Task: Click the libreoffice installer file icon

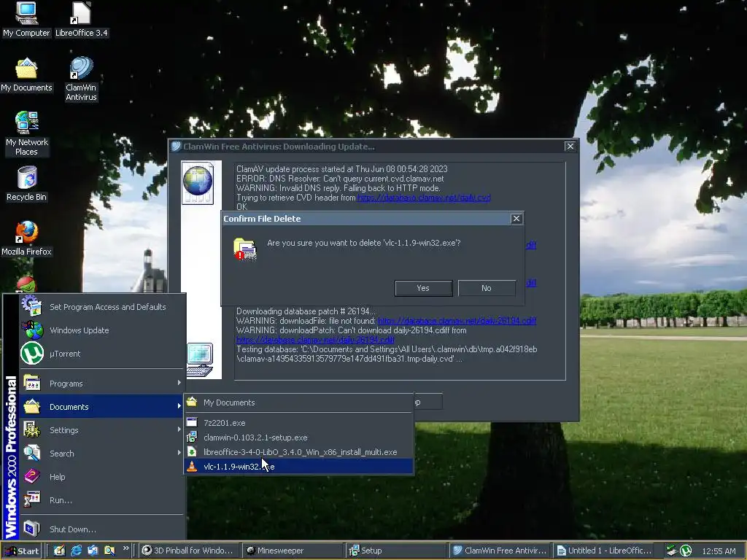Action: pyautogui.click(x=192, y=452)
